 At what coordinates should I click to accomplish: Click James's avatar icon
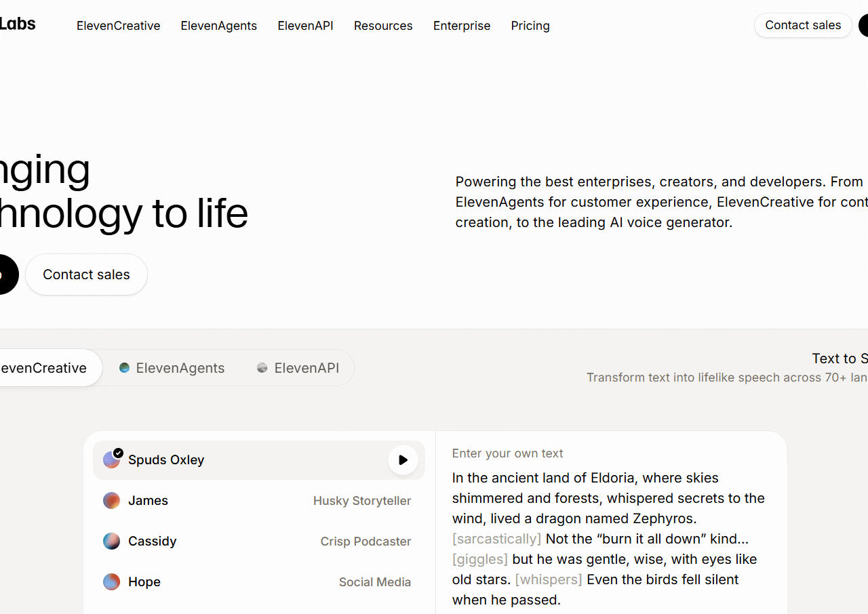pos(111,500)
